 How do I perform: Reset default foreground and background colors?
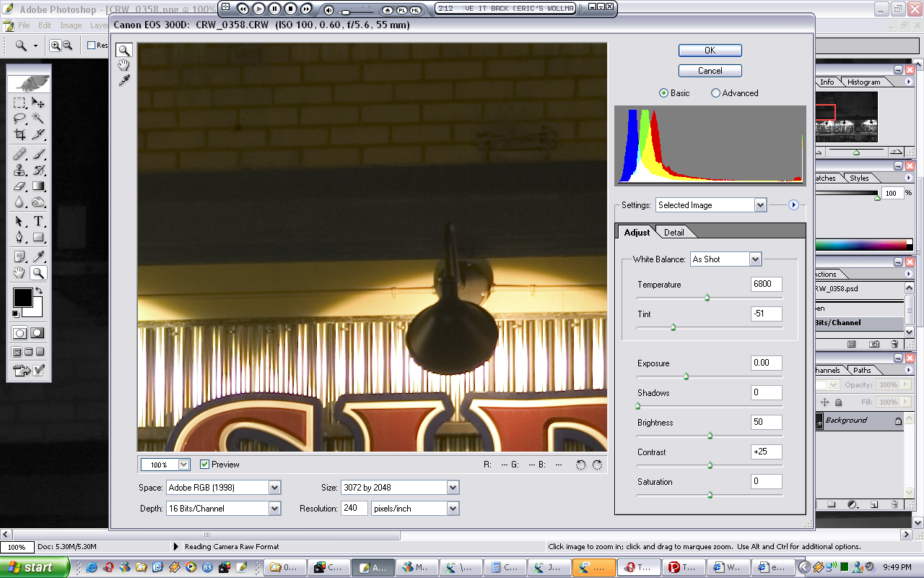[16, 314]
